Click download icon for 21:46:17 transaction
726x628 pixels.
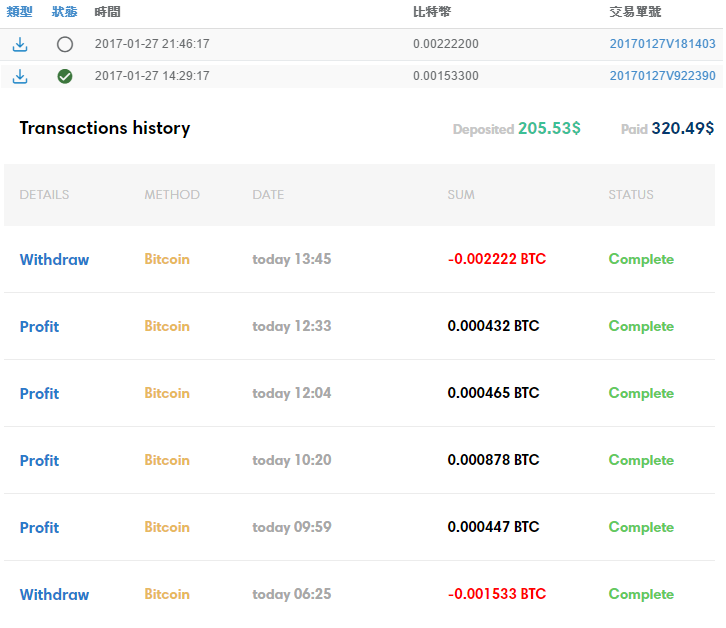pos(20,44)
